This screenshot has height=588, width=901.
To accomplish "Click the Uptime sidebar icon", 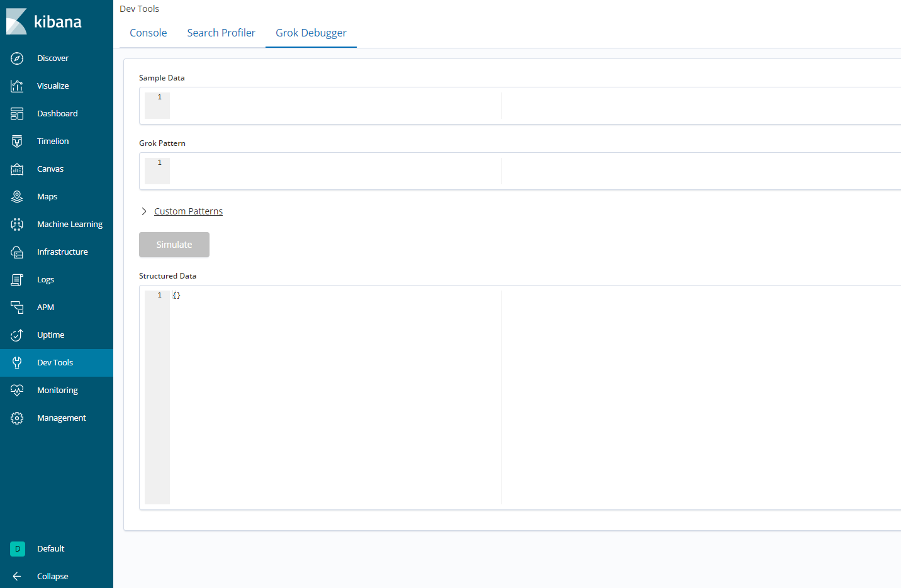I will point(17,335).
